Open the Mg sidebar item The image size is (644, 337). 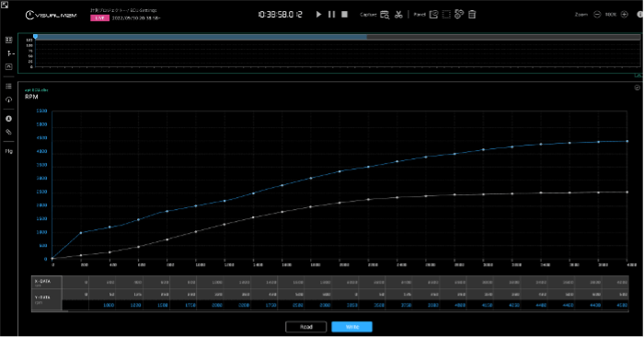8,151
